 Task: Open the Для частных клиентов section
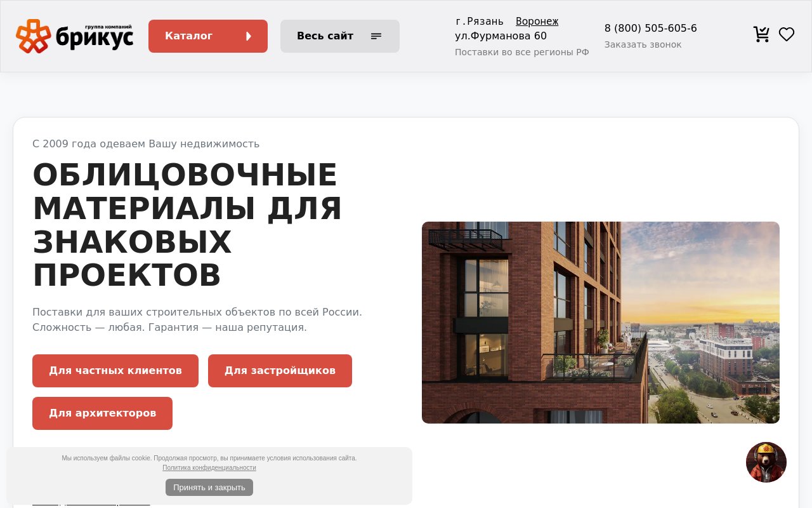click(115, 371)
